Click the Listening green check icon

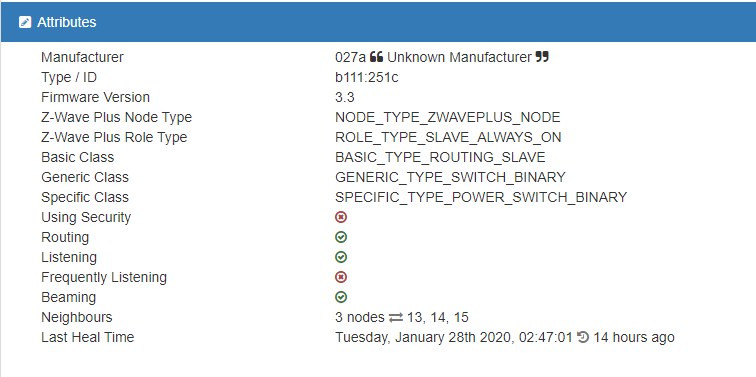pos(341,257)
